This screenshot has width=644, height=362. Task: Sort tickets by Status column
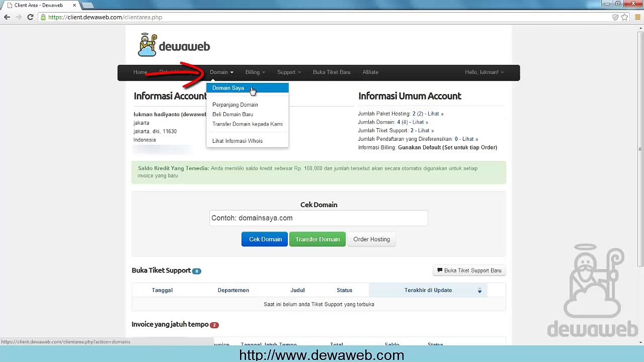(x=345, y=290)
